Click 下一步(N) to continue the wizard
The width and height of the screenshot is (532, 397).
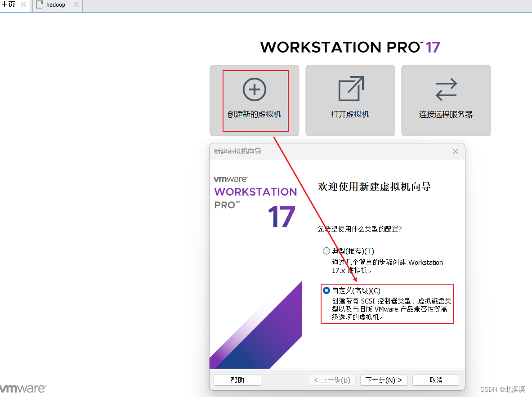(384, 380)
